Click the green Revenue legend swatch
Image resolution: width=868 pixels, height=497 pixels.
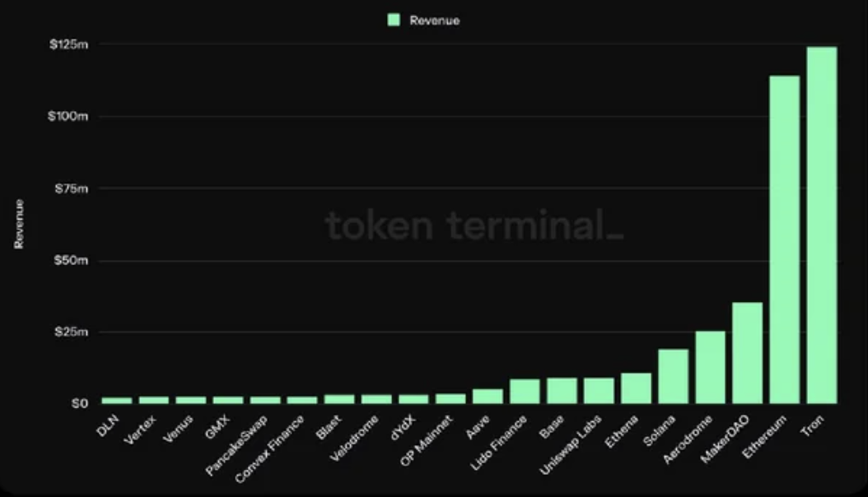click(394, 21)
